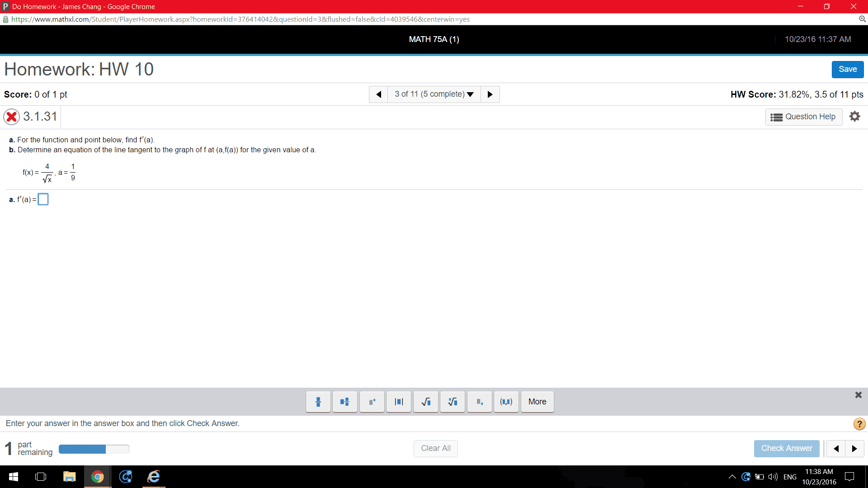
Task: Insert a subscript template
Action: tap(479, 402)
